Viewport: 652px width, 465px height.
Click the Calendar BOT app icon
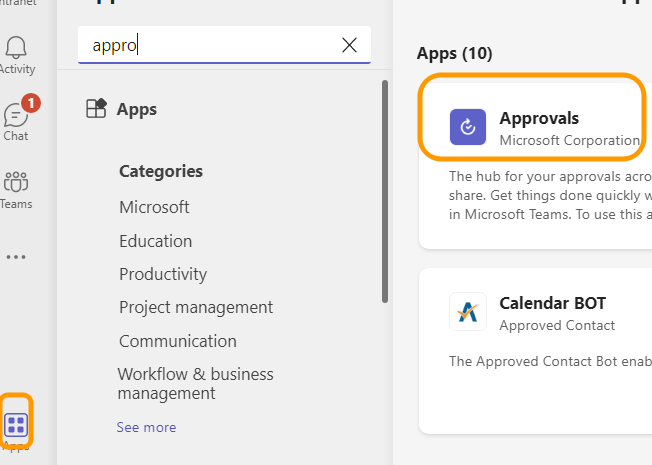468,312
